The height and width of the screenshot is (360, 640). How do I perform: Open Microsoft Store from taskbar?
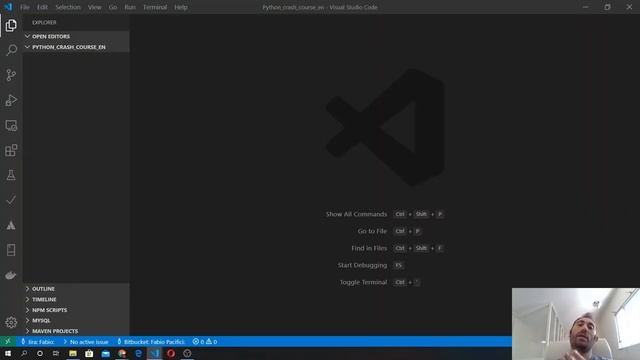(x=89, y=353)
